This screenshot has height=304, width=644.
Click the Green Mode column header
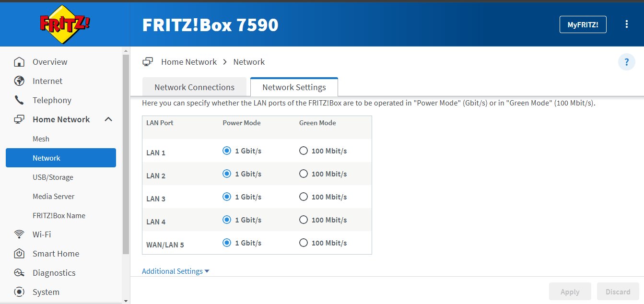pos(317,123)
